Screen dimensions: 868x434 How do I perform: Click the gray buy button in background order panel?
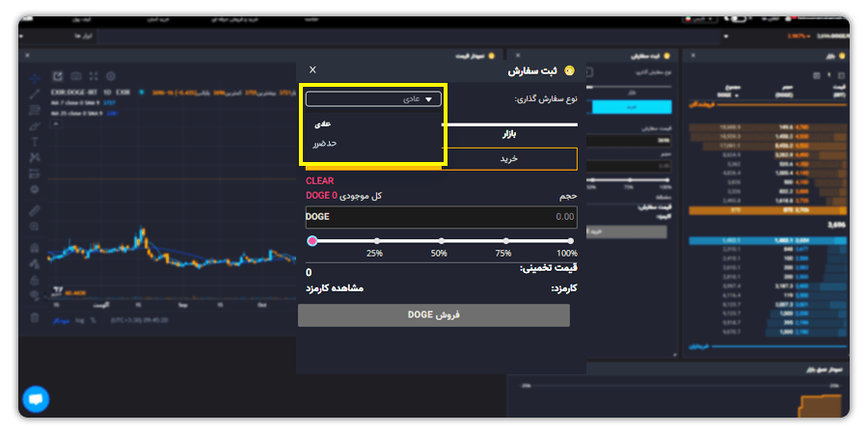[x=626, y=231]
